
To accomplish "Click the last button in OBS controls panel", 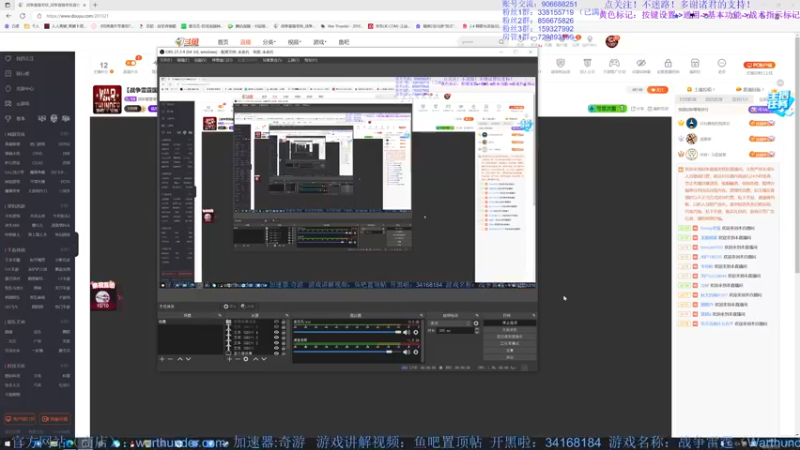I will [x=509, y=357].
